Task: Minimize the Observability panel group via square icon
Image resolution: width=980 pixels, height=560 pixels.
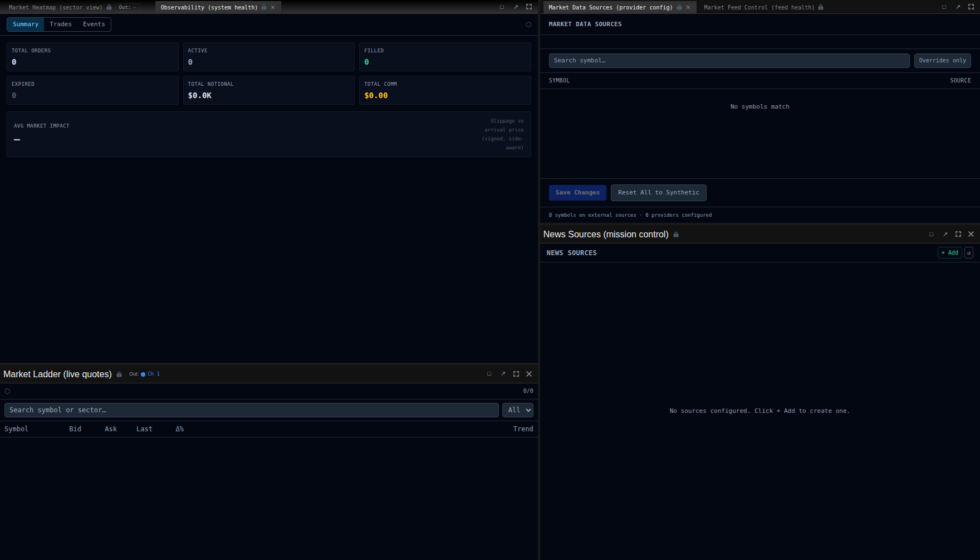Action: click(x=502, y=7)
